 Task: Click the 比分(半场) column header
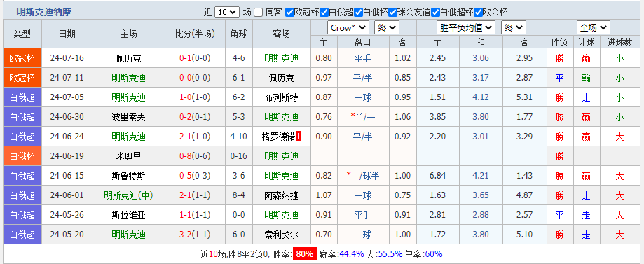[195, 34]
